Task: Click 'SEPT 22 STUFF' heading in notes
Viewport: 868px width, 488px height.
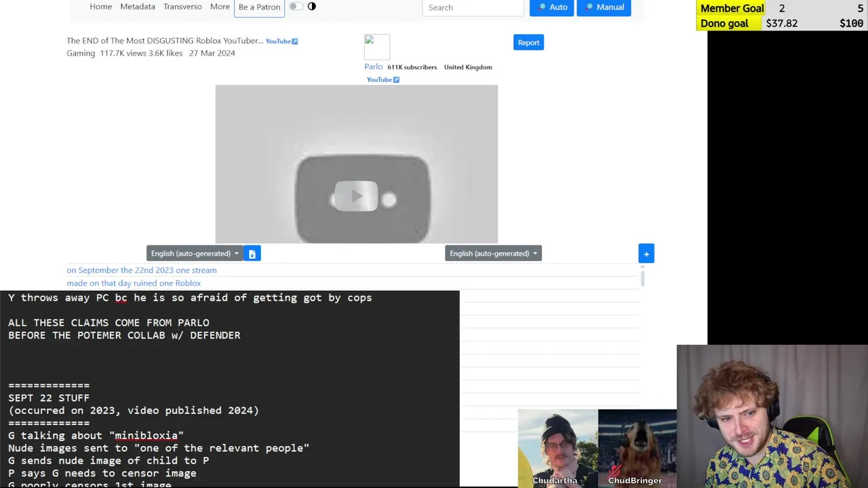Action: pos(49,398)
